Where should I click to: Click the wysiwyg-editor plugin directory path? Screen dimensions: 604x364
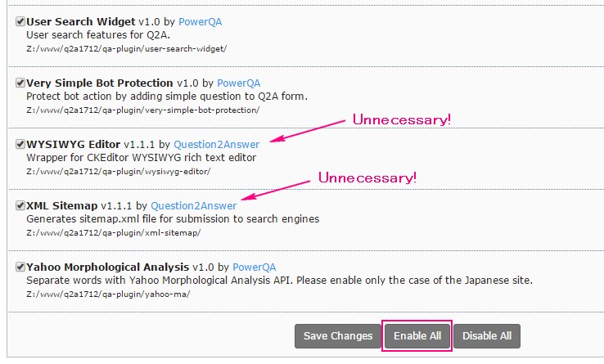119,172
